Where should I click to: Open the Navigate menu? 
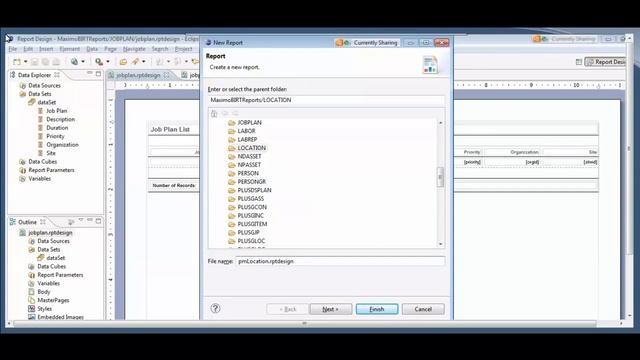click(x=134, y=49)
